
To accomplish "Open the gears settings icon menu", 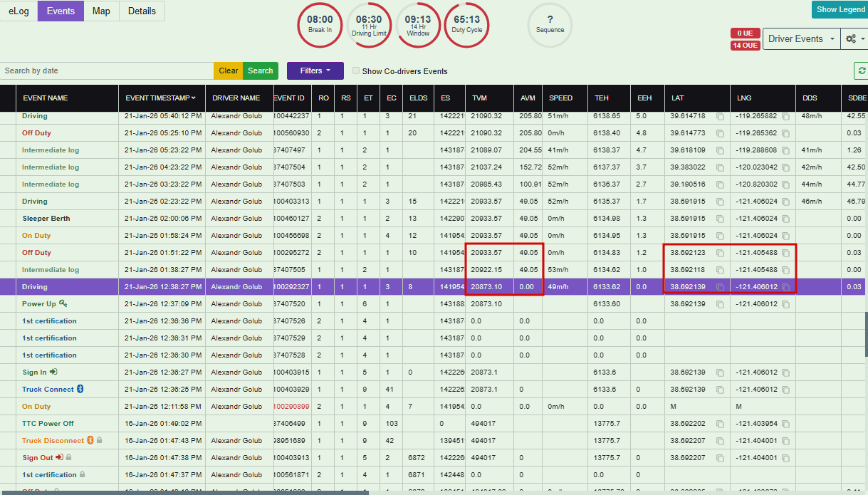I will (x=853, y=39).
